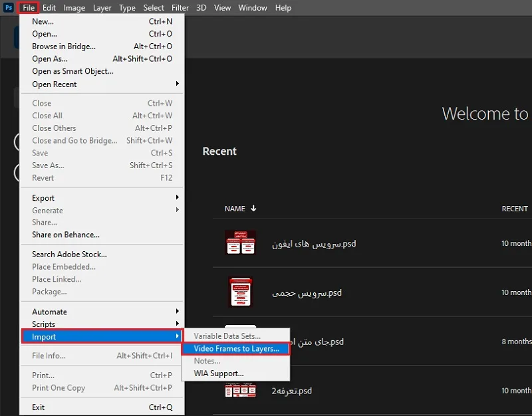The width and height of the screenshot is (532, 416).
Task: Open recent file سرویس حجمی.psd
Action: pos(307,292)
